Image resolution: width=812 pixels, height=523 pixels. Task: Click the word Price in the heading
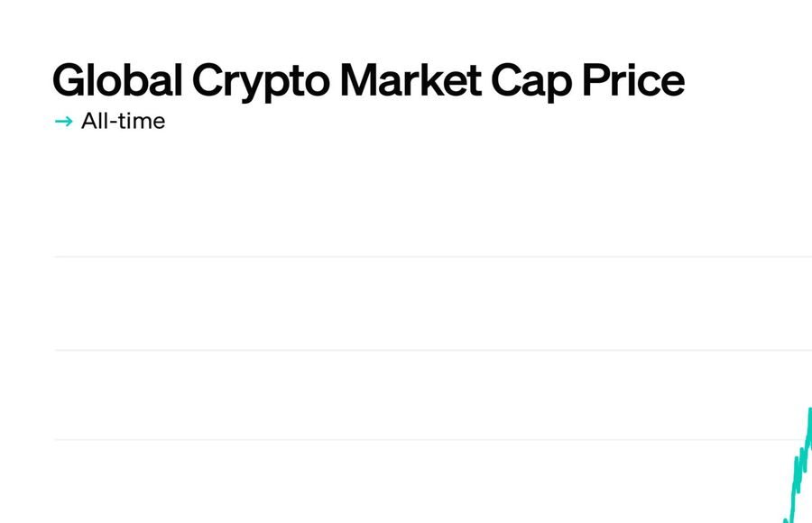point(634,79)
